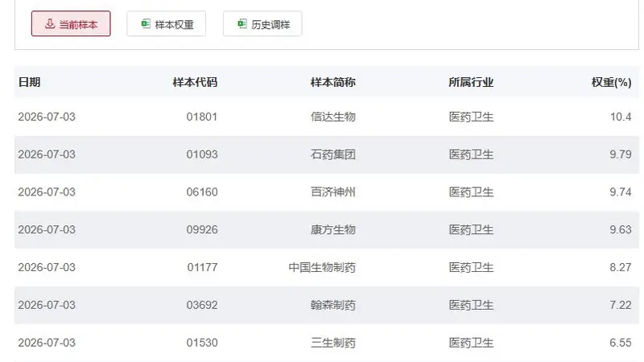Screen dimensions: 644x362
Task: Click the 当前样本 download button
Action: (71, 24)
